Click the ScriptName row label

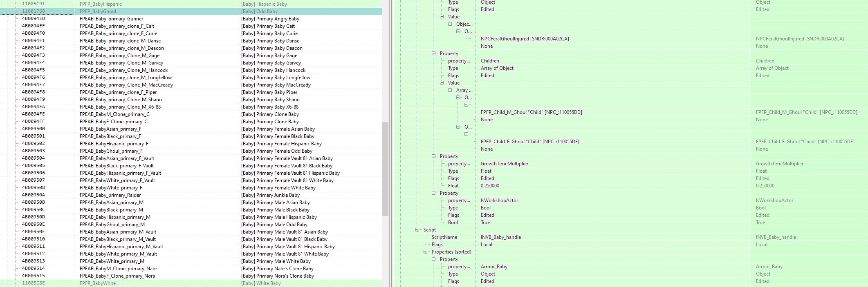pyautogui.click(x=444, y=237)
